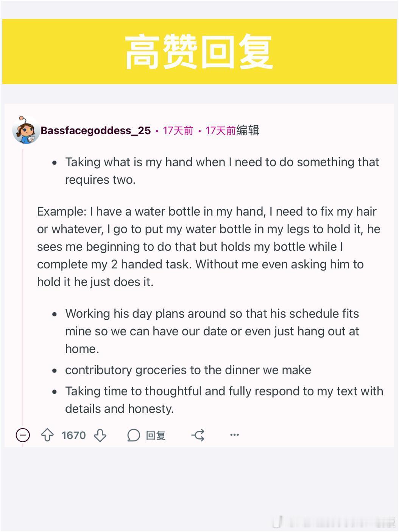
Task: Click the speech bubble reply icon
Action: pos(133,435)
